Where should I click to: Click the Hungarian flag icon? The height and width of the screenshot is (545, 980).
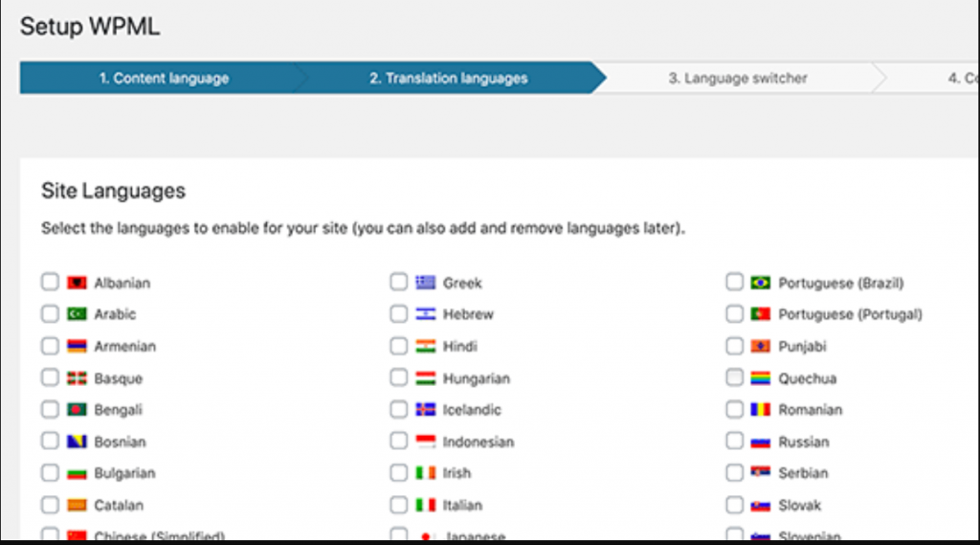click(x=426, y=378)
